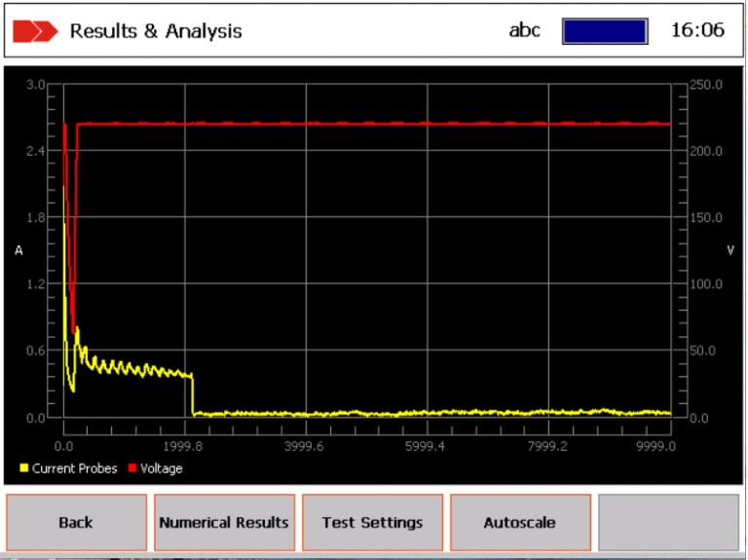Click the red Voltage legend square
Screen dimensions: 748x560
[x=132, y=468]
